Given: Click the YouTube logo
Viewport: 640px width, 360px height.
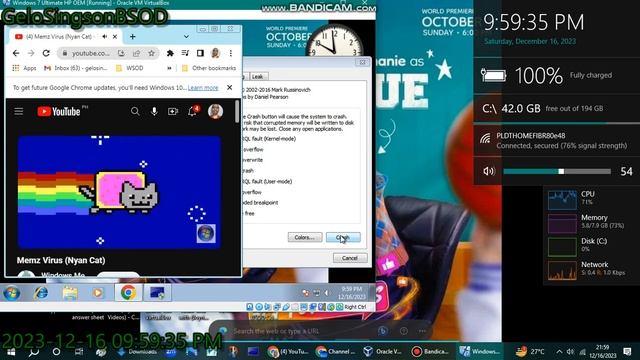Looking at the screenshot, I should pyautogui.click(x=59, y=111).
